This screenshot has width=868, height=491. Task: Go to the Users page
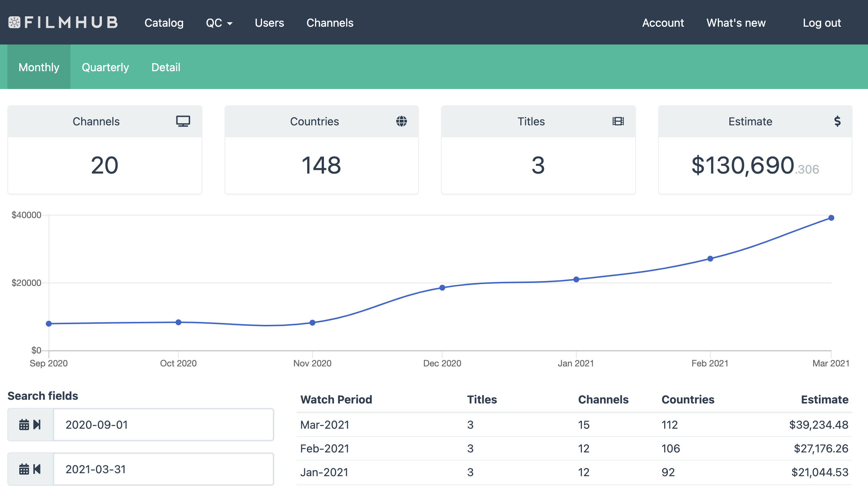tap(269, 23)
